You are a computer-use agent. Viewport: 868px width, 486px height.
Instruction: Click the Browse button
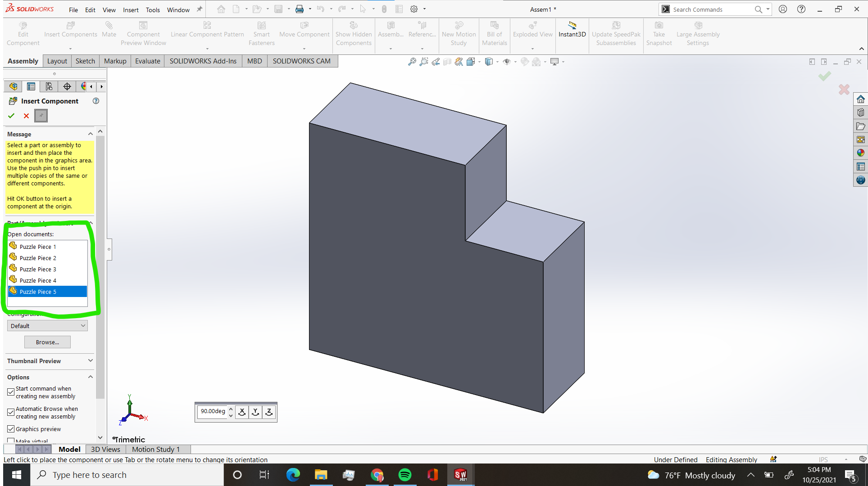[47, 342]
